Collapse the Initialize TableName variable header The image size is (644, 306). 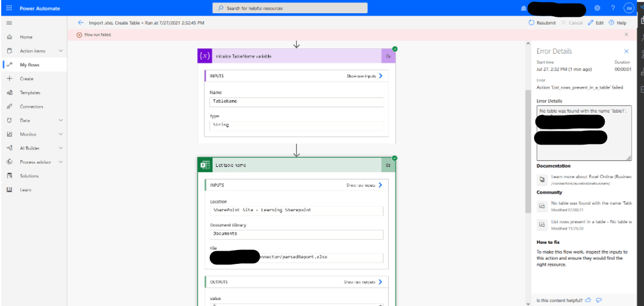(297, 56)
